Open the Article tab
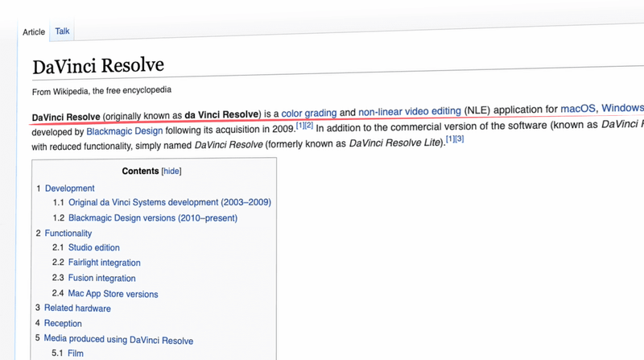 pyautogui.click(x=34, y=32)
